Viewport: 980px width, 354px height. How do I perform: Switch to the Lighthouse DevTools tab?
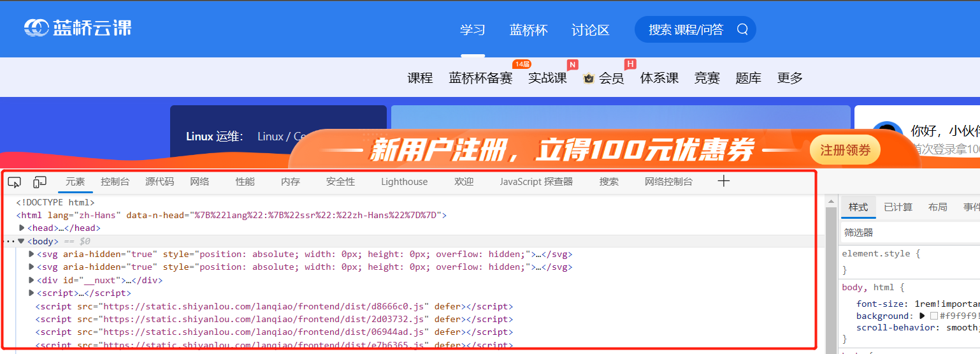coord(405,182)
